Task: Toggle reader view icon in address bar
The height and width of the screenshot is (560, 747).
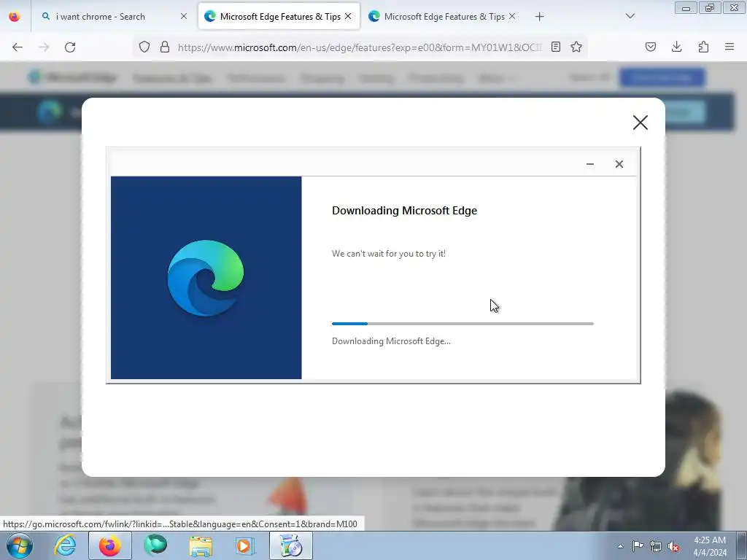Action: (x=555, y=47)
